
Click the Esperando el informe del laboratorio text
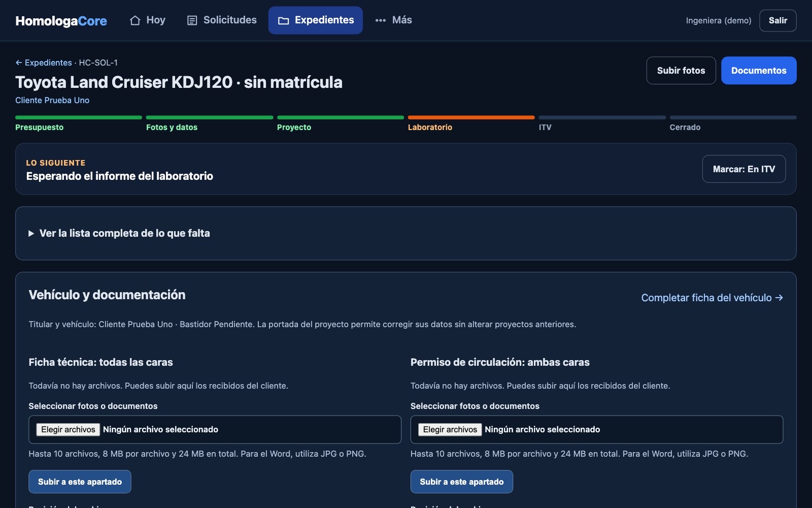click(x=120, y=176)
